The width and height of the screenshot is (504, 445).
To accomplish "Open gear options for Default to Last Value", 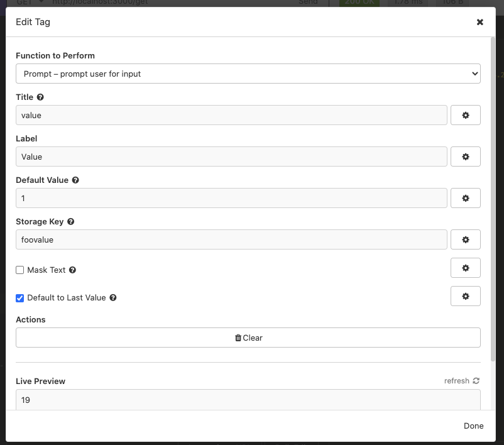I will [466, 296].
